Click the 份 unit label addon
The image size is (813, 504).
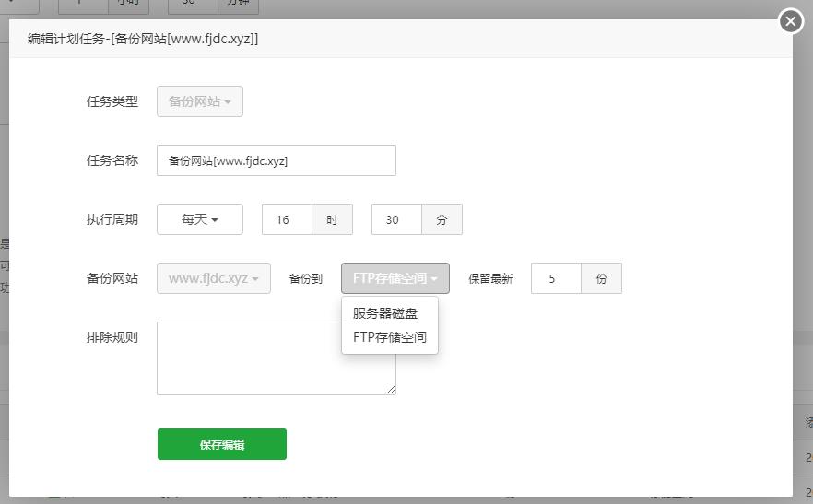[x=601, y=278]
